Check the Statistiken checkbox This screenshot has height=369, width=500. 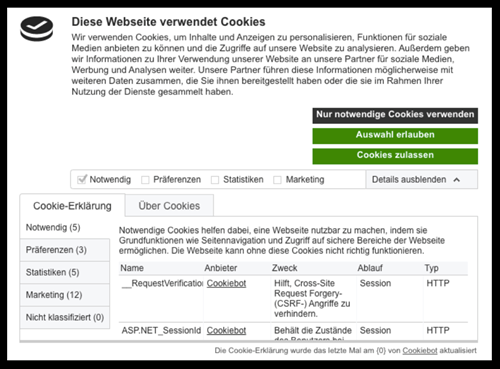click(215, 180)
